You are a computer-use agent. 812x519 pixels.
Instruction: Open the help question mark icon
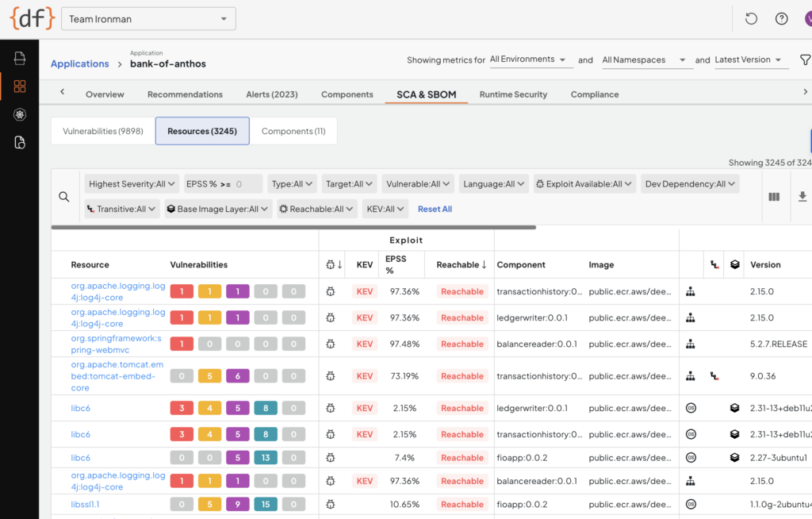click(781, 19)
